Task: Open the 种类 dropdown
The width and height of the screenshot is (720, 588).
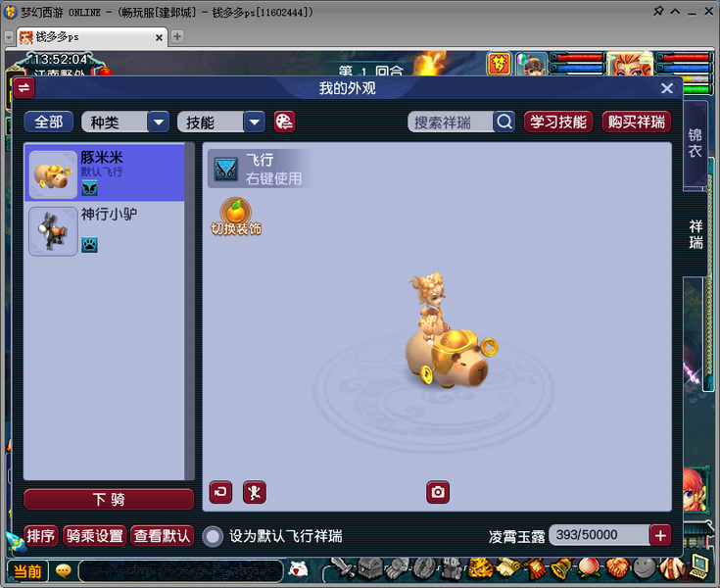Action: [x=125, y=122]
